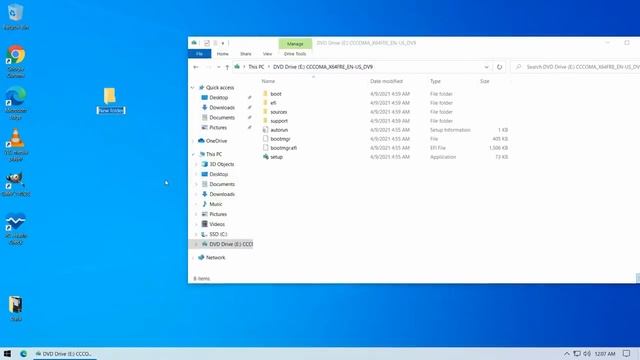The height and width of the screenshot is (360, 640).
Task: Switch to the Home ribbon tab
Action: pos(222,54)
